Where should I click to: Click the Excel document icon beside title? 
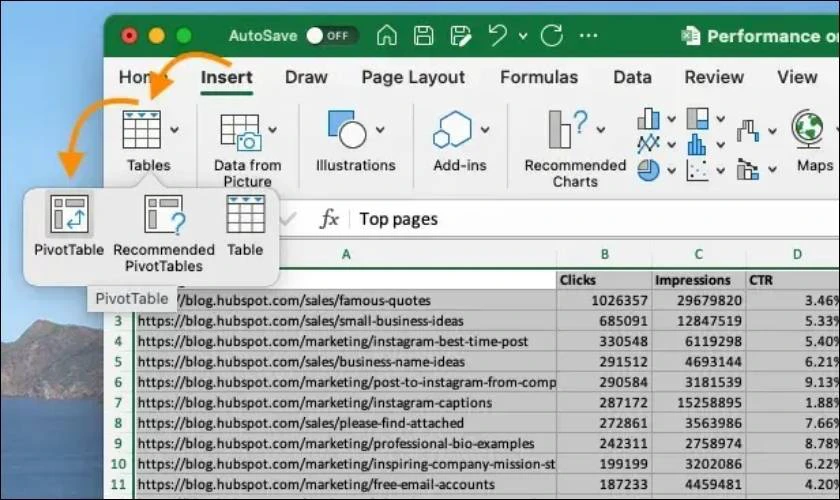[x=691, y=36]
